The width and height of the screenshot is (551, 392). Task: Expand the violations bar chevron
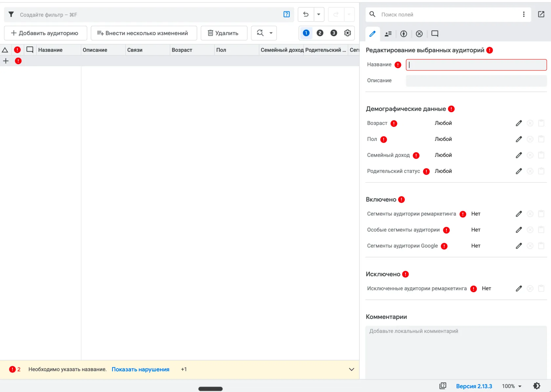(x=352, y=369)
